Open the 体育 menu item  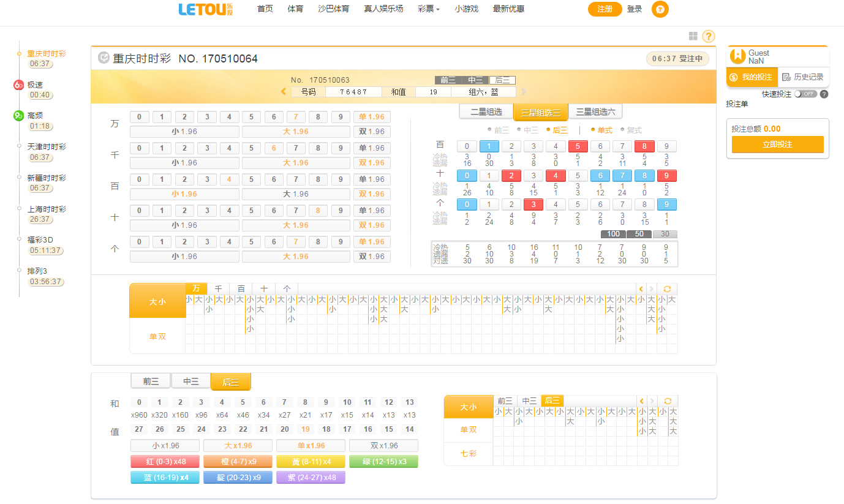click(295, 9)
